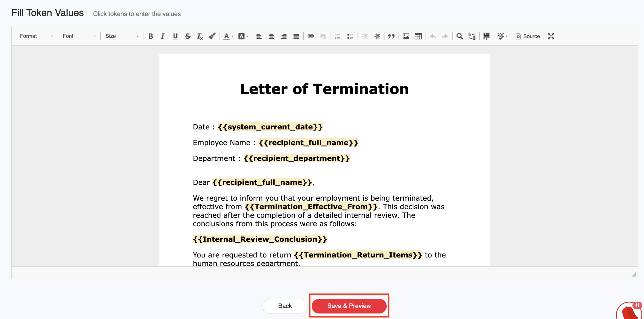Open the Find magnifier tool

(x=459, y=36)
